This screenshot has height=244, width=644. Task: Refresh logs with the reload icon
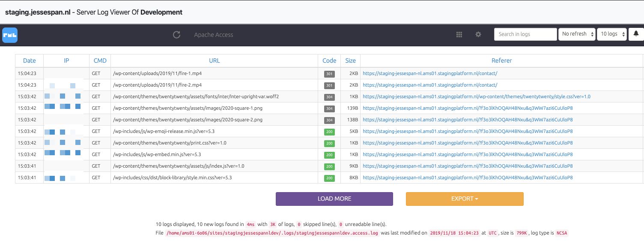(176, 35)
